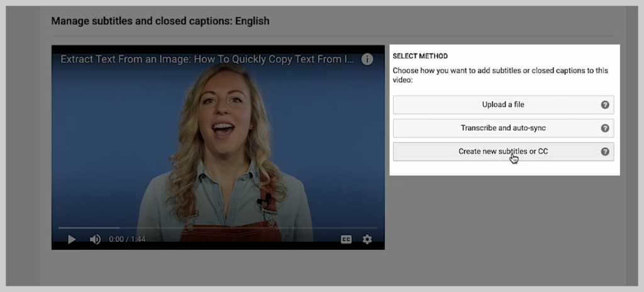The width and height of the screenshot is (644, 292).
Task: Click the 0:00 / 1:44 time display
Action: [127, 239]
